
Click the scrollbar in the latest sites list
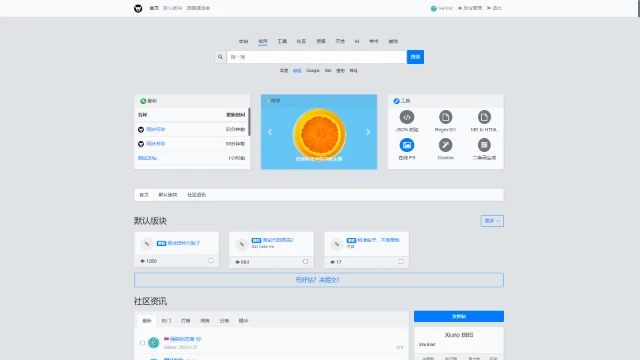pyautogui.click(x=249, y=122)
